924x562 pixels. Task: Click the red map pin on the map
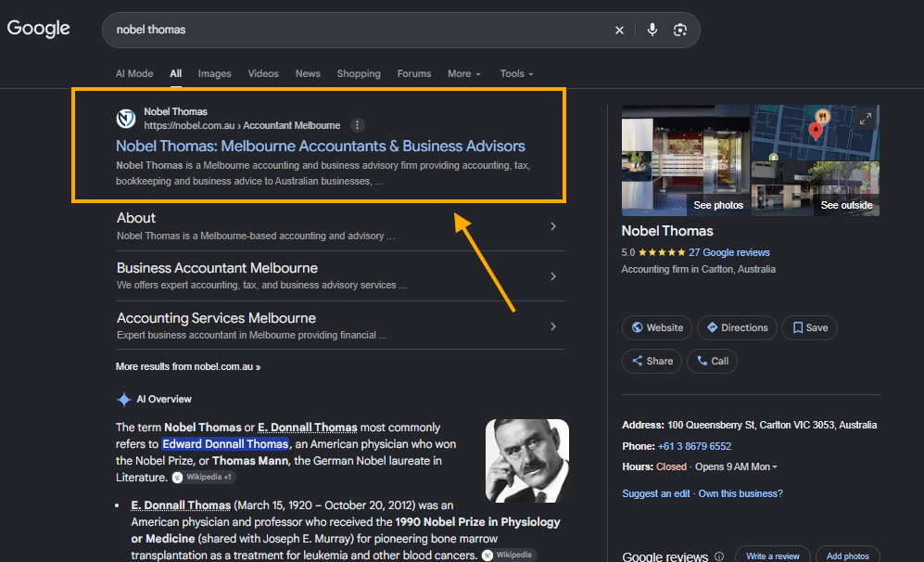click(x=816, y=131)
